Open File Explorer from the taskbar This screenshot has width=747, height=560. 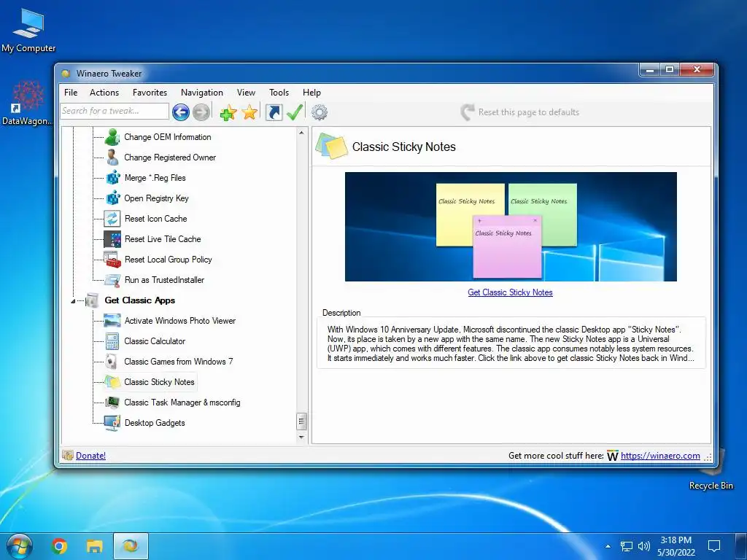[x=94, y=546]
